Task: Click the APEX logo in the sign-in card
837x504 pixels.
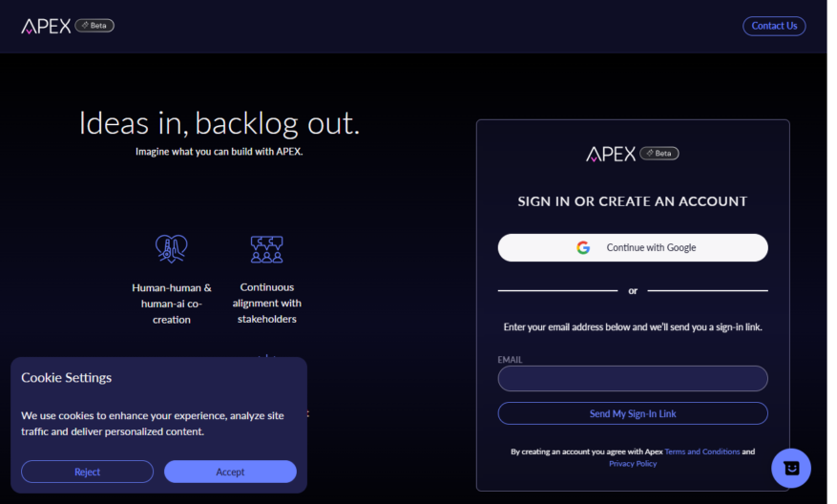Action: pos(611,155)
